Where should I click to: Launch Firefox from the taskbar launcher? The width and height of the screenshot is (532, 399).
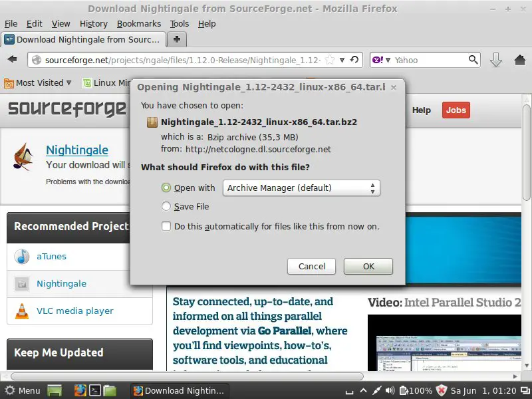tap(80, 390)
